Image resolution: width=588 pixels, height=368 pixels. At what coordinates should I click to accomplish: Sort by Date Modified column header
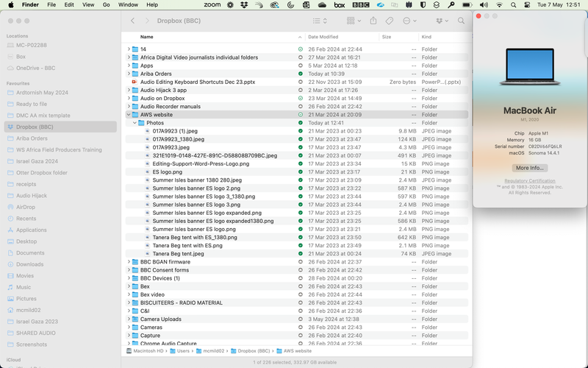(x=323, y=36)
